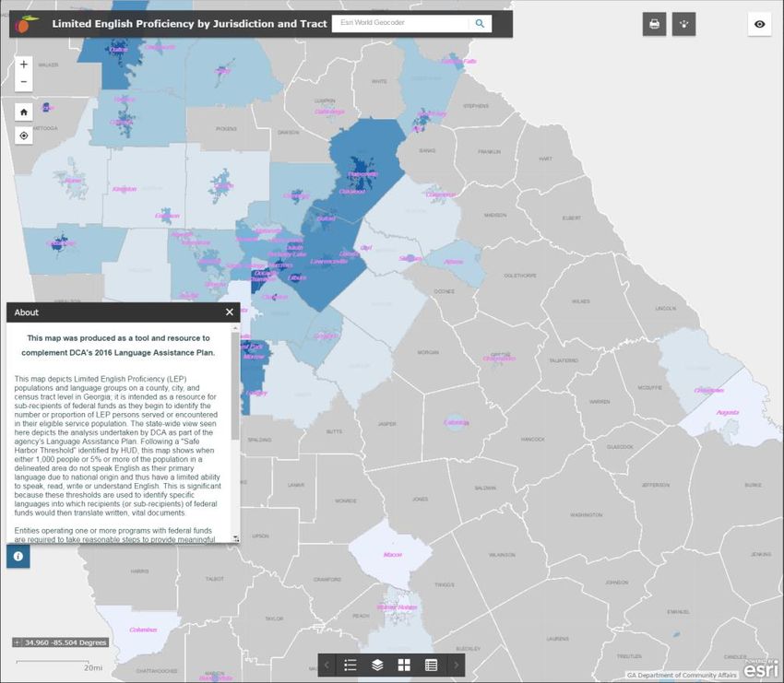Viewport: 784px width, 683px height.
Task: Show next widgets with right arrow
Action: 456,665
